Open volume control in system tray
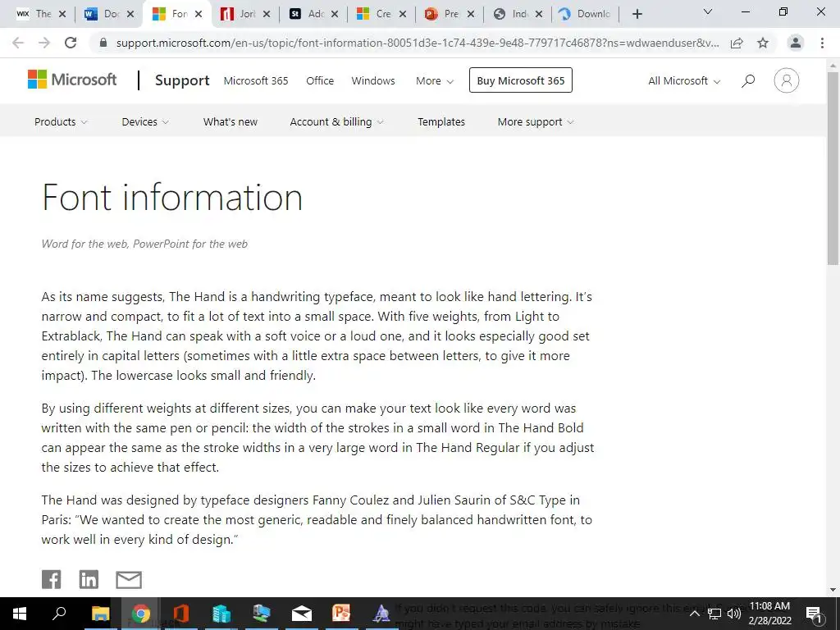840x630 pixels. [734, 614]
